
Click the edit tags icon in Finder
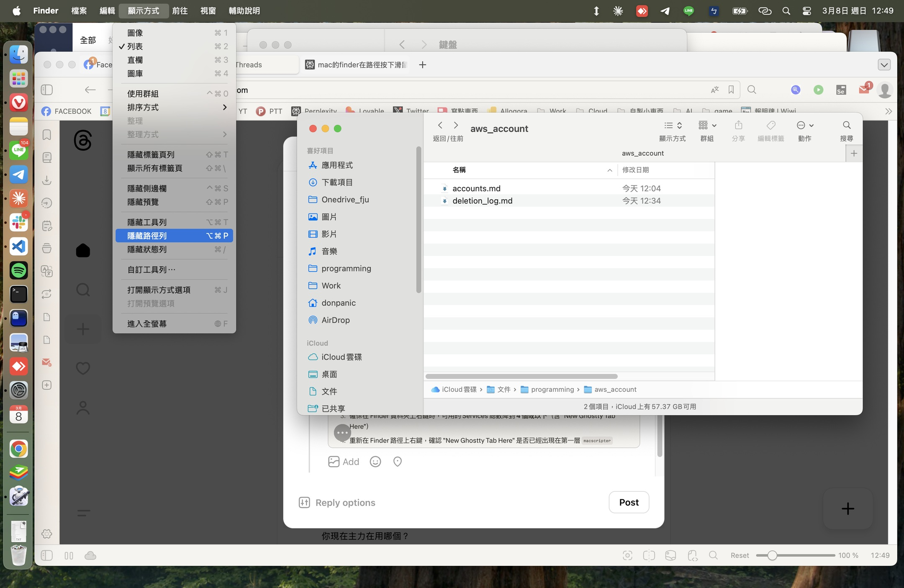click(x=771, y=125)
